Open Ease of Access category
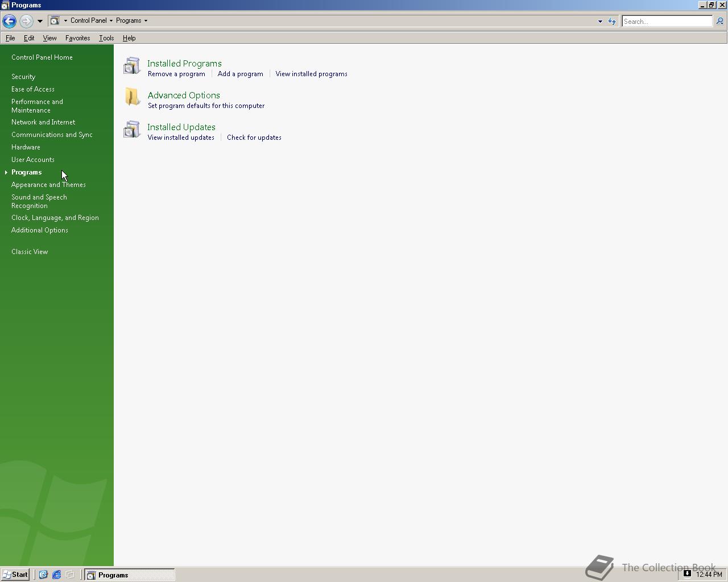Screen dimensions: 728x582 point(33,89)
